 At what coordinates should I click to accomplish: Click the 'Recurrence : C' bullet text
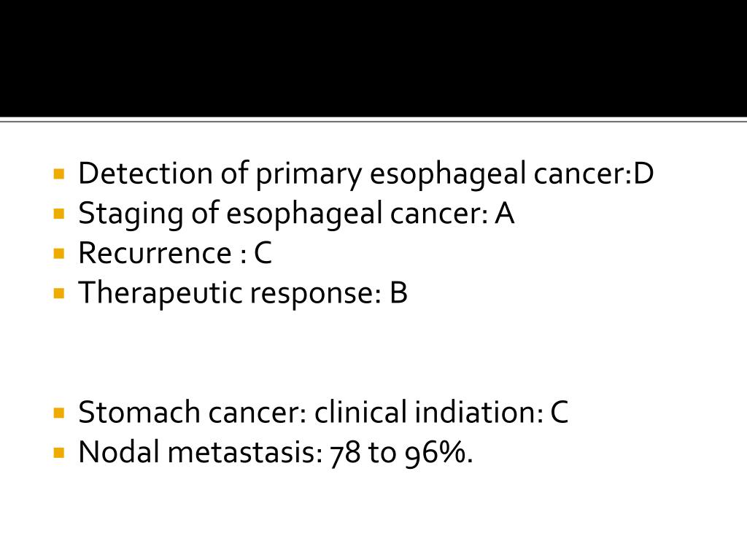point(175,253)
